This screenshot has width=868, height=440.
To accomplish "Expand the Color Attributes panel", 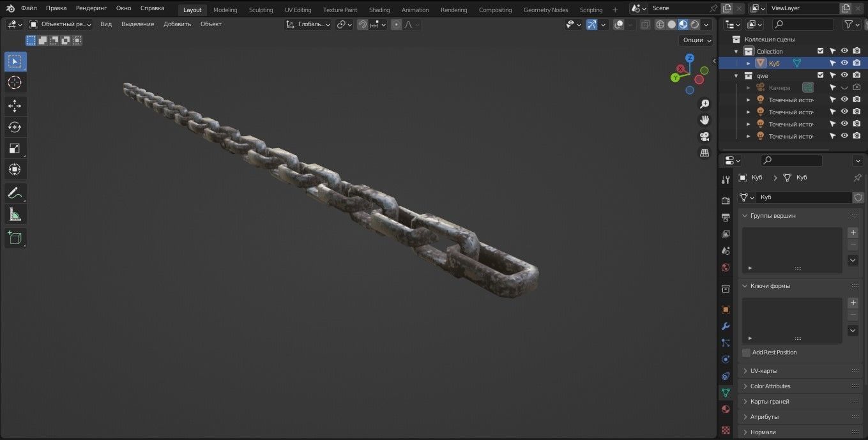I will [x=745, y=386].
